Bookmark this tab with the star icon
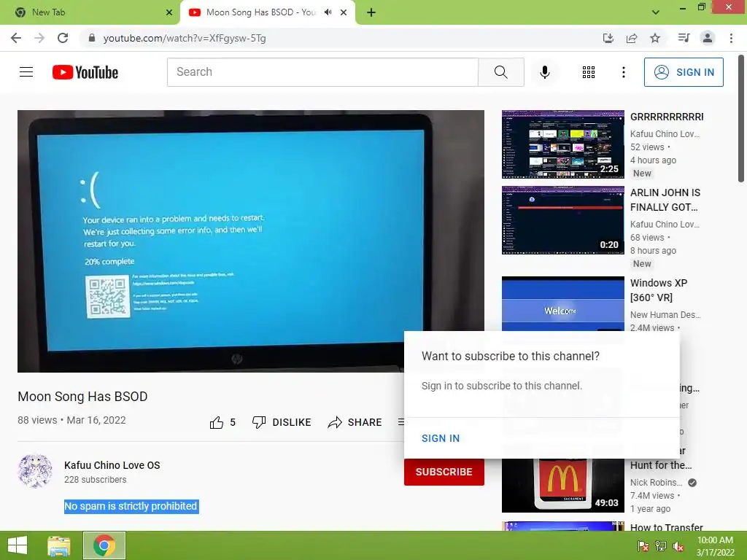This screenshot has height=560, width=747. pyautogui.click(x=655, y=38)
